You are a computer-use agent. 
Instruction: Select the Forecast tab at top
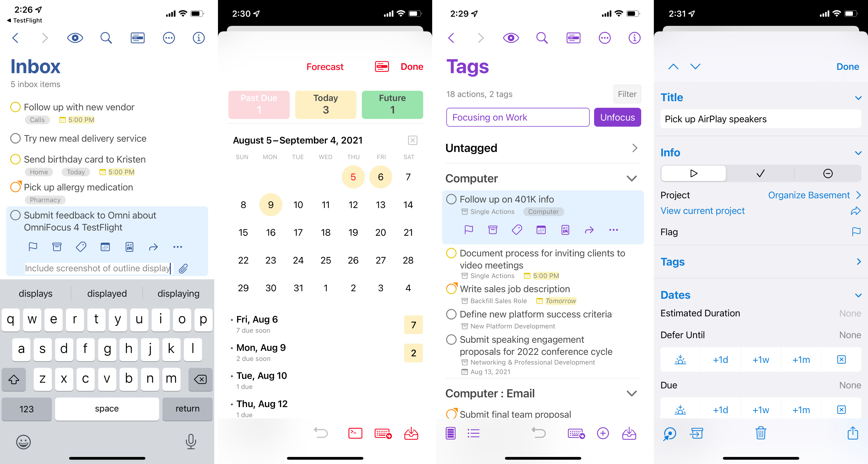pos(325,67)
